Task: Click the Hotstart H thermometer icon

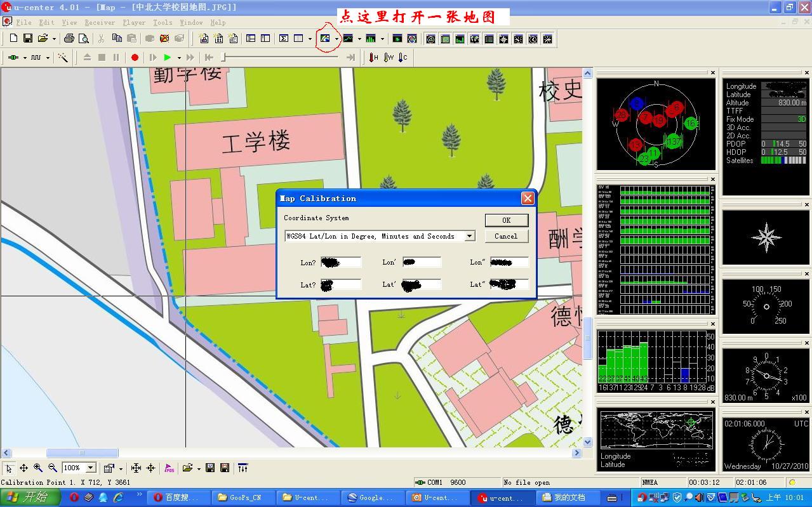Action: (373, 57)
